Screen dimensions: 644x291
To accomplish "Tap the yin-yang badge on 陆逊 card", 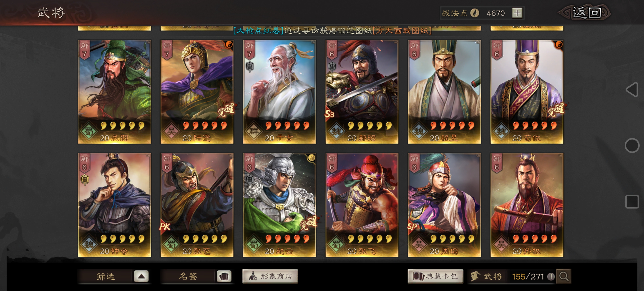I will [229, 45].
